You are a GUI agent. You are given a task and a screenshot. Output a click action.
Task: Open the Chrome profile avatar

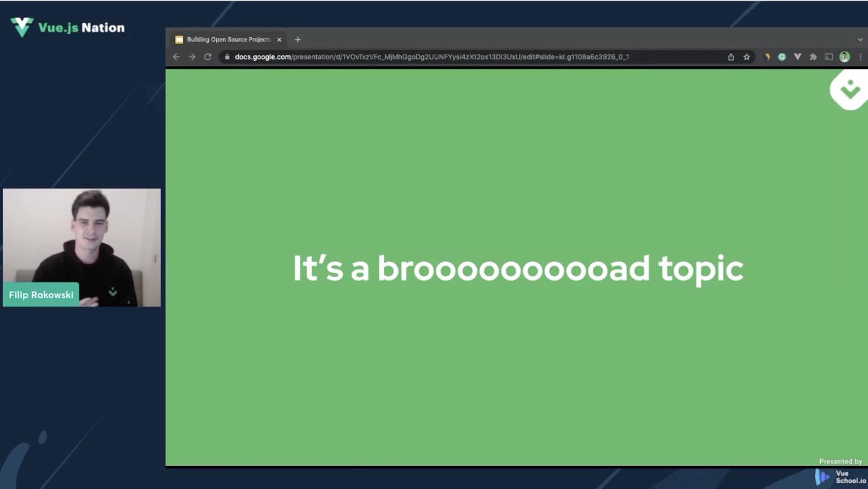844,57
